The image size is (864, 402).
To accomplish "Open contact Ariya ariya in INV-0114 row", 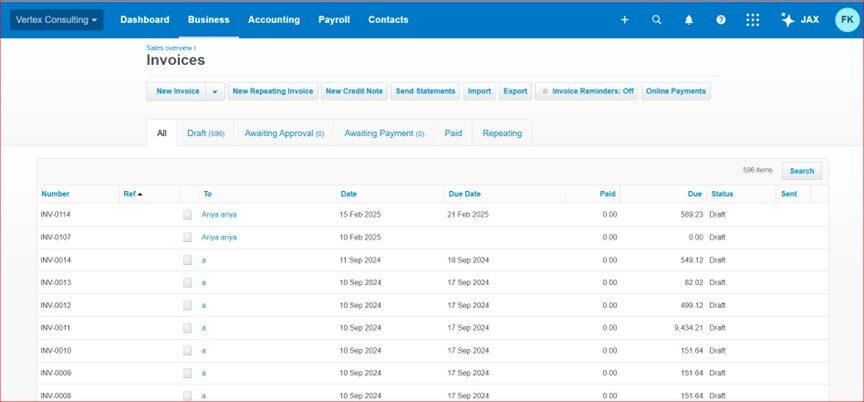I will [x=219, y=215].
